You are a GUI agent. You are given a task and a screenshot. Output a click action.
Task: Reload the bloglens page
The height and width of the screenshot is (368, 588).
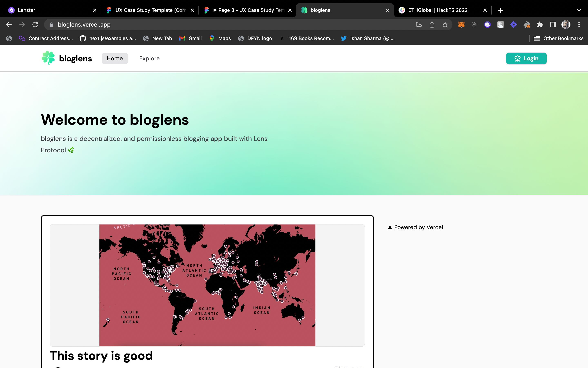coord(35,25)
